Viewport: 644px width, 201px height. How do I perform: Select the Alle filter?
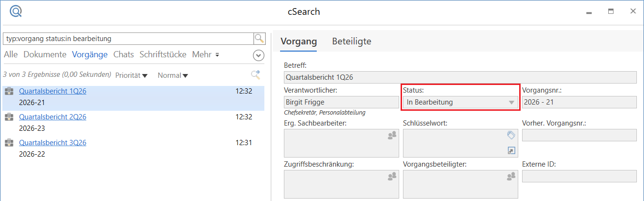(x=10, y=54)
